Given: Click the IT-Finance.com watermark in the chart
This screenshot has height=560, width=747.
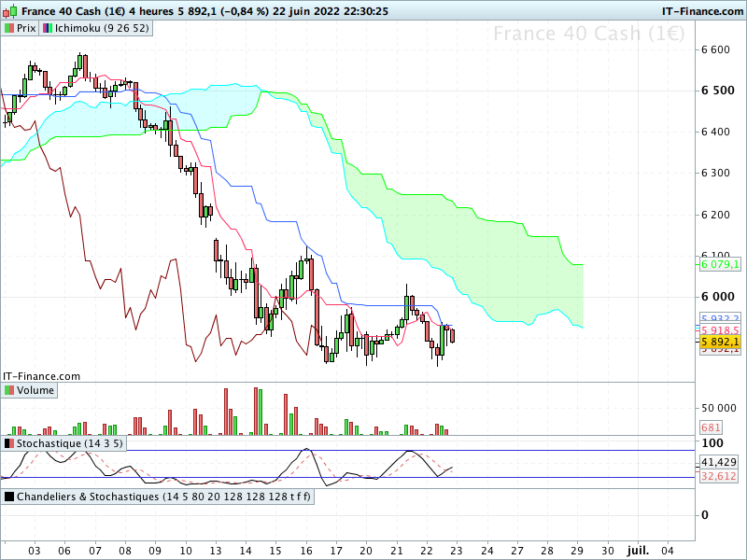Looking at the screenshot, I should pos(41,376).
